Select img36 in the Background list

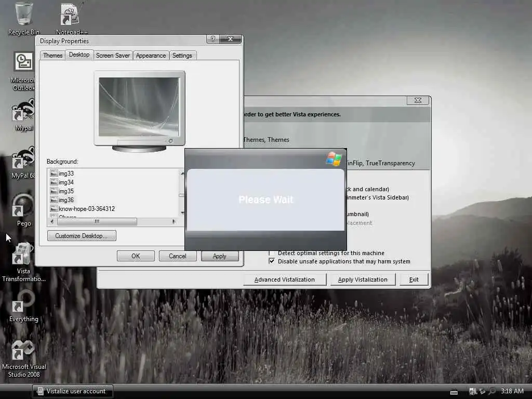[x=66, y=200]
